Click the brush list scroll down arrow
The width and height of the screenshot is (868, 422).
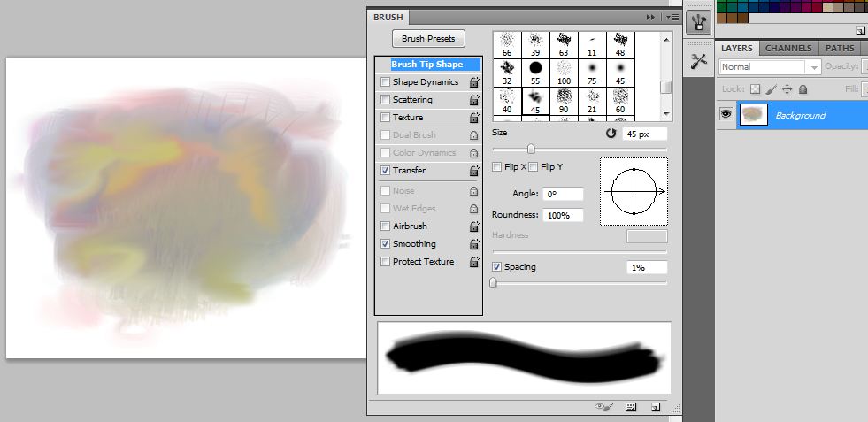666,114
